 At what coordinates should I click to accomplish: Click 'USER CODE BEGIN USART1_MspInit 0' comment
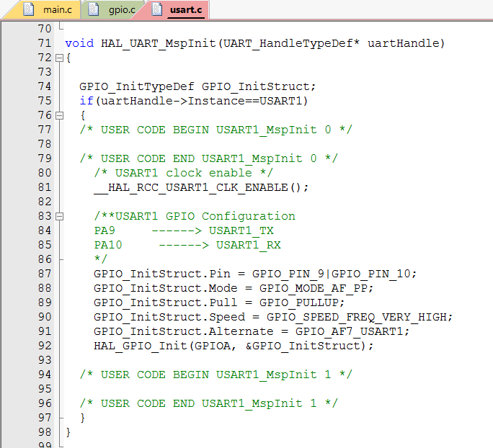(216, 130)
